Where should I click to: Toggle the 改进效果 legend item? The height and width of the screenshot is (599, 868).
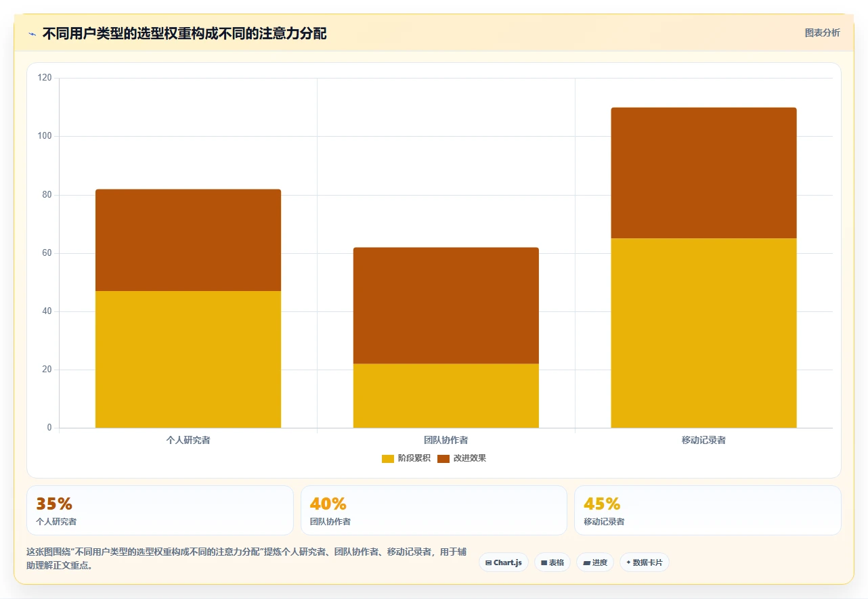tap(462, 458)
